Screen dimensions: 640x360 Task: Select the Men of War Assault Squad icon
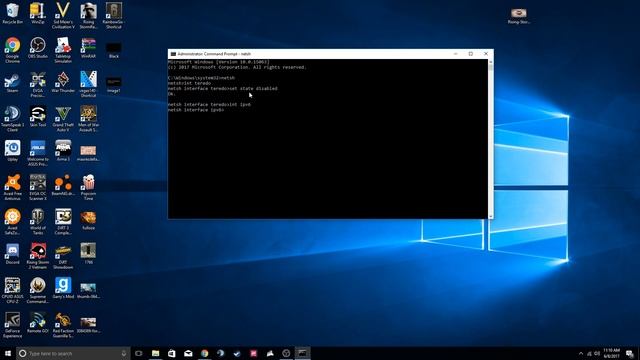click(x=88, y=119)
